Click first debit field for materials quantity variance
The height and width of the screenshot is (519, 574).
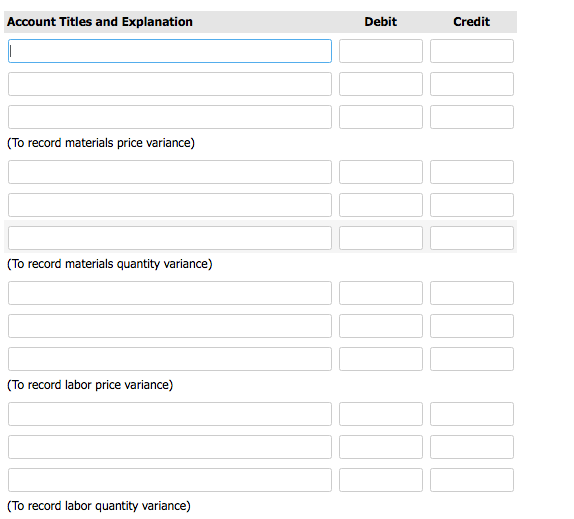(x=381, y=172)
